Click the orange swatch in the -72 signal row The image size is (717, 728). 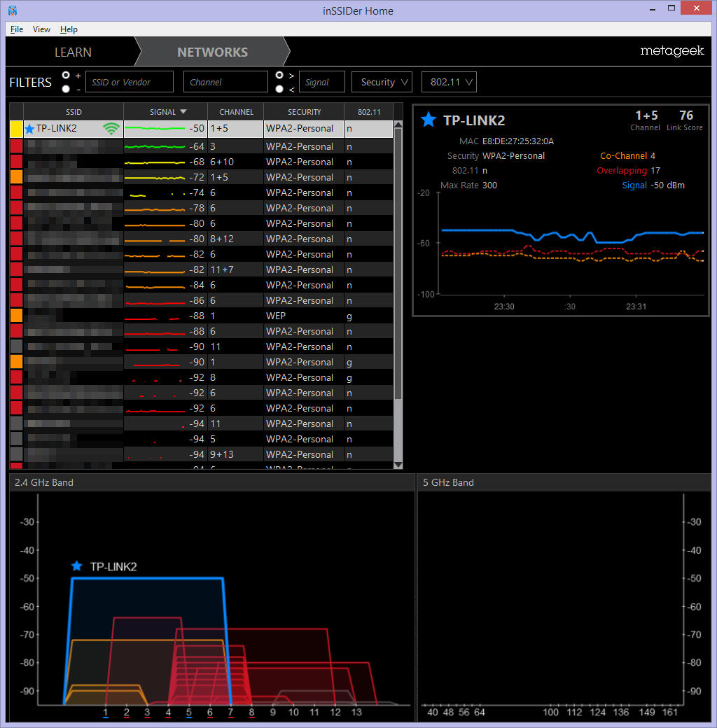(16, 177)
